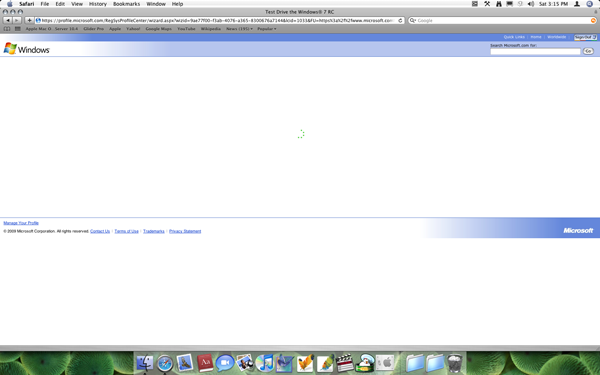Open the Contact Us link
The image size is (600, 375).
100,231
